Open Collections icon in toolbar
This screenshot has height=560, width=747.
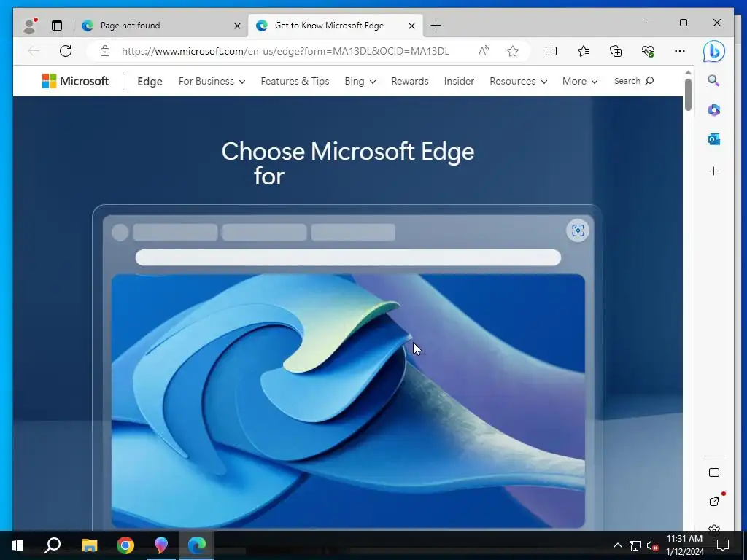[616, 51]
